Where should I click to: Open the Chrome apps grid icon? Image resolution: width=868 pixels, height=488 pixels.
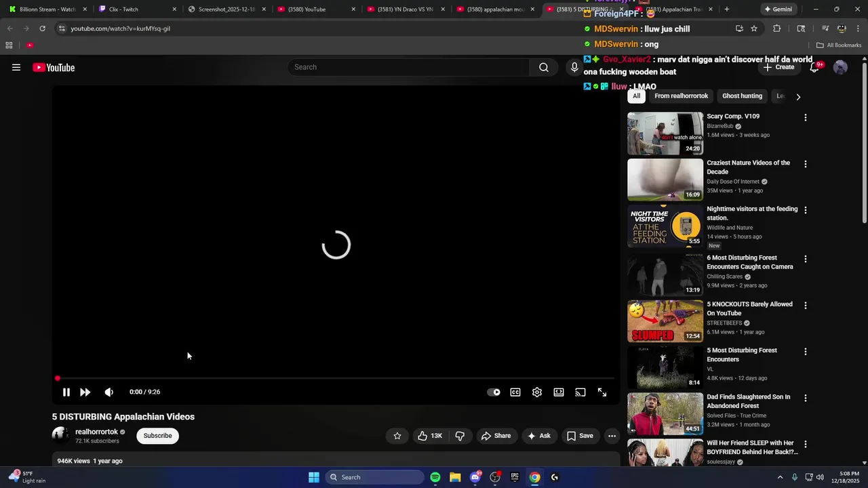click(9, 45)
